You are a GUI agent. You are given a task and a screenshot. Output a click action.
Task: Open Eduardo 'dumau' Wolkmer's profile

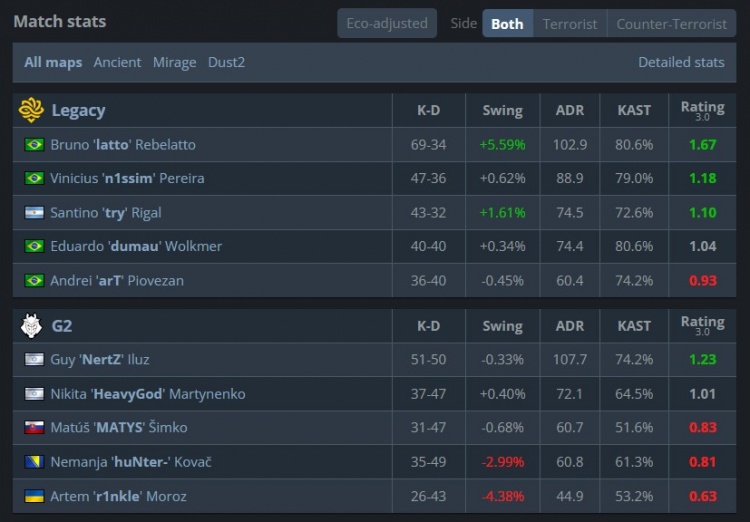136,246
